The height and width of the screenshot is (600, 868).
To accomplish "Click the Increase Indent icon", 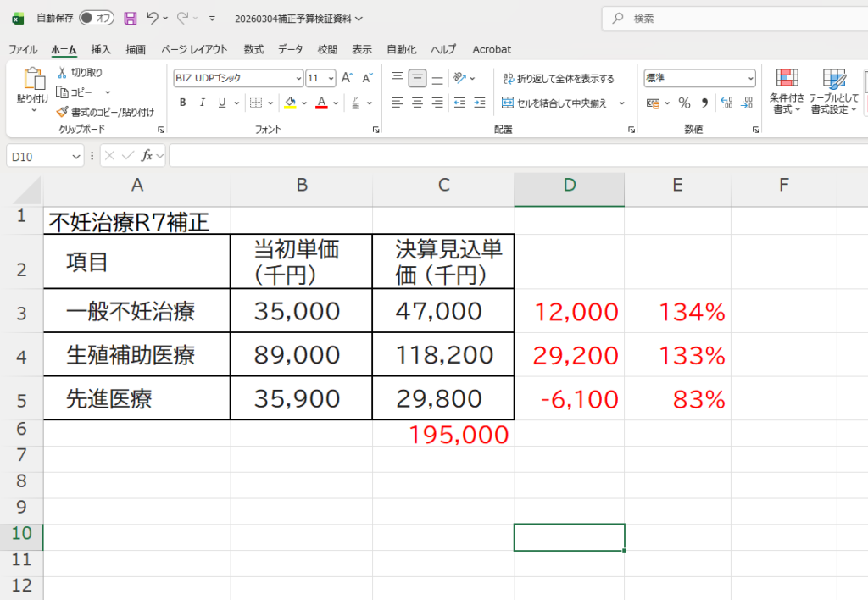I will coord(479,103).
